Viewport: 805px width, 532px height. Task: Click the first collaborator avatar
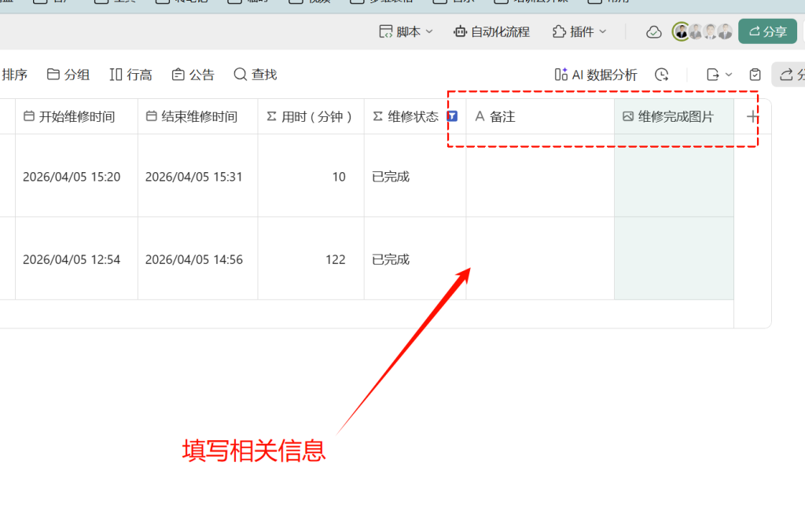click(681, 31)
